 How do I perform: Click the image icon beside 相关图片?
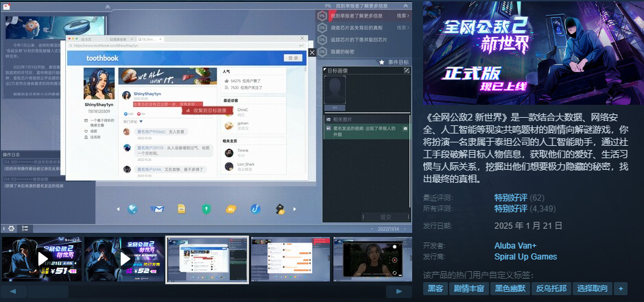pos(329,119)
